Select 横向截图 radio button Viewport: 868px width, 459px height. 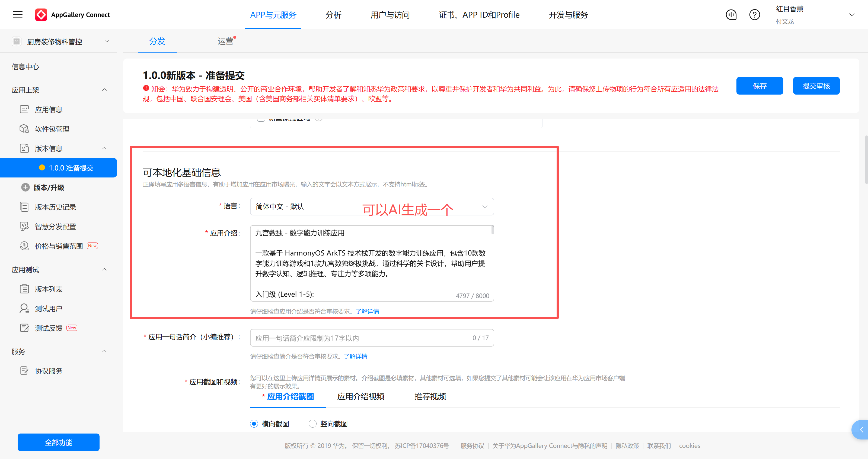[254, 424]
